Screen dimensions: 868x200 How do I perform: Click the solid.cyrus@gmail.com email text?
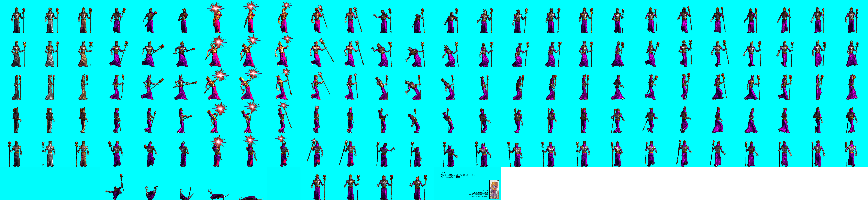[x=479, y=195]
